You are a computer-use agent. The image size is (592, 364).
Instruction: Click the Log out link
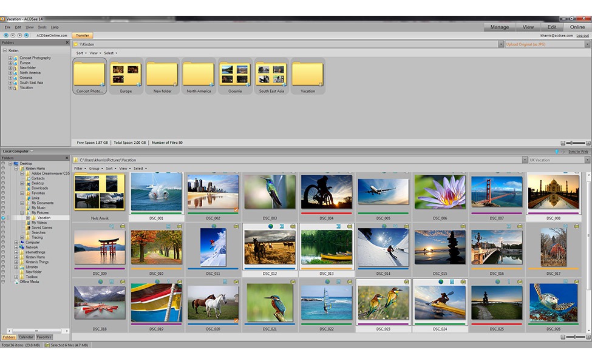pos(582,36)
